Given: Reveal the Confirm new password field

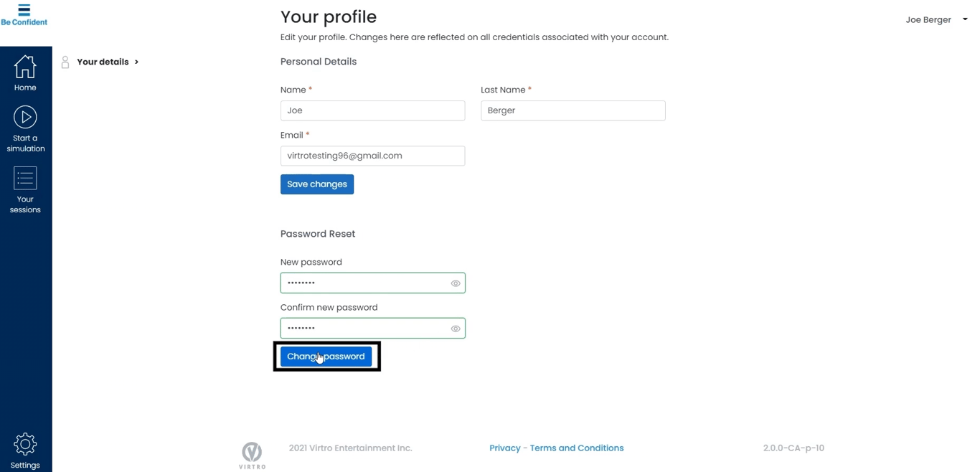Looking at the screenshot, I should pos(456,329).
